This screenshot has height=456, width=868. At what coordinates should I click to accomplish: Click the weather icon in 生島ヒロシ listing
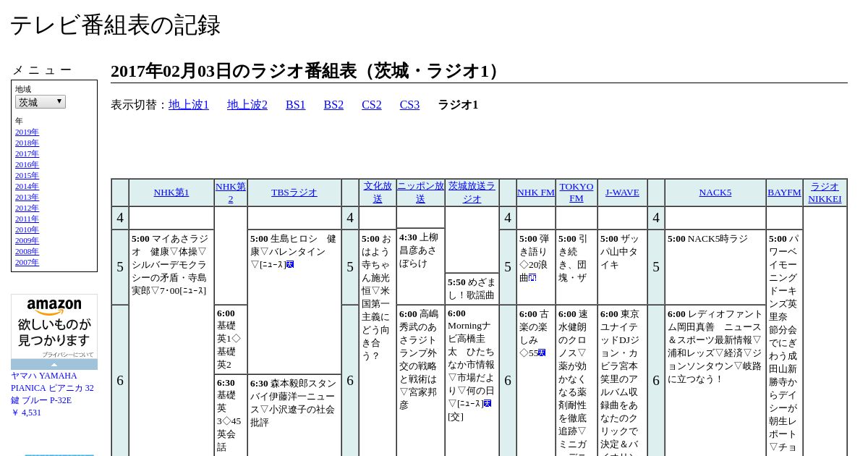point(290,265)
